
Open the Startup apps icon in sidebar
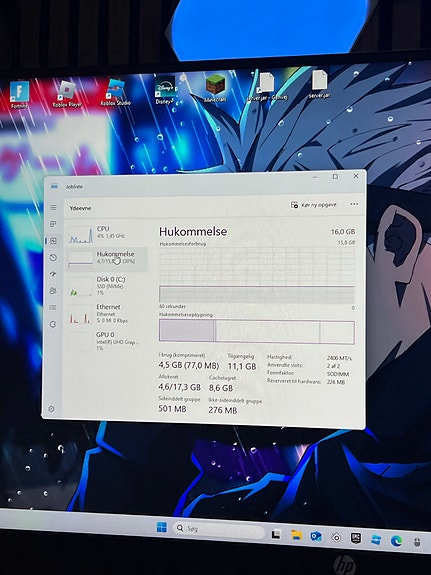(x=53, y=274)
